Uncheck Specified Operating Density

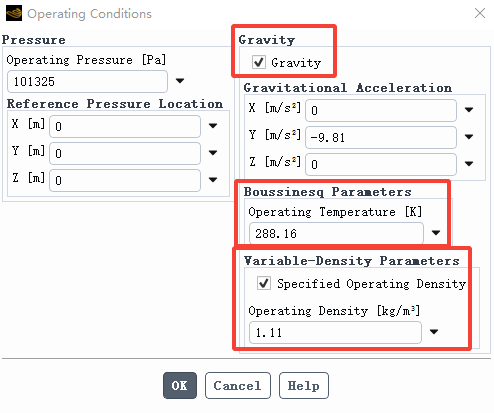pos(264,283)
